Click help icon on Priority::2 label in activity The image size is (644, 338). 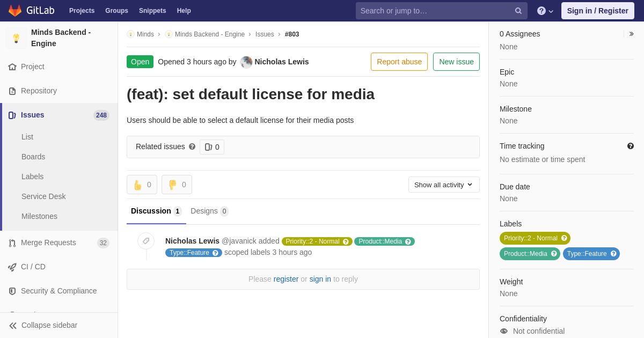pos(346,241)
